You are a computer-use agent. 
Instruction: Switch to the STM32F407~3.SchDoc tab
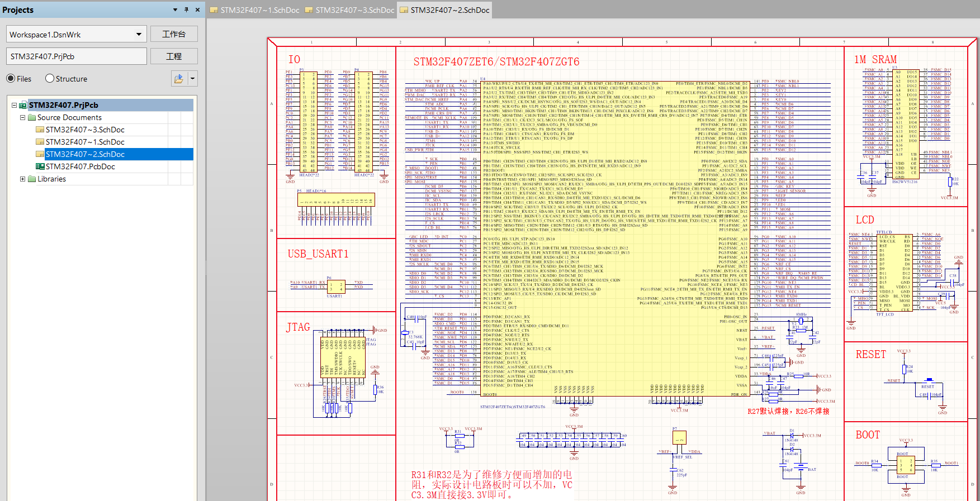[349, 10]
